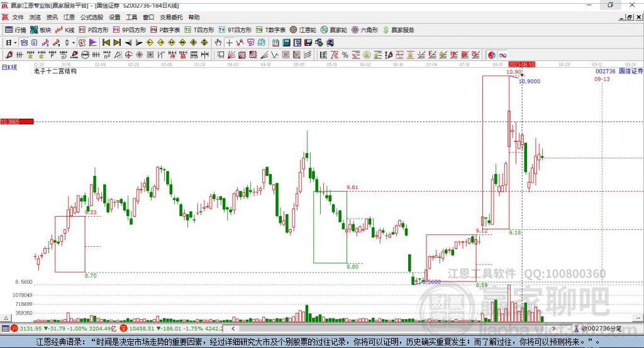644x348 pixels.
Task: Select the red fan lines tool
Action: tap(231, 55)
